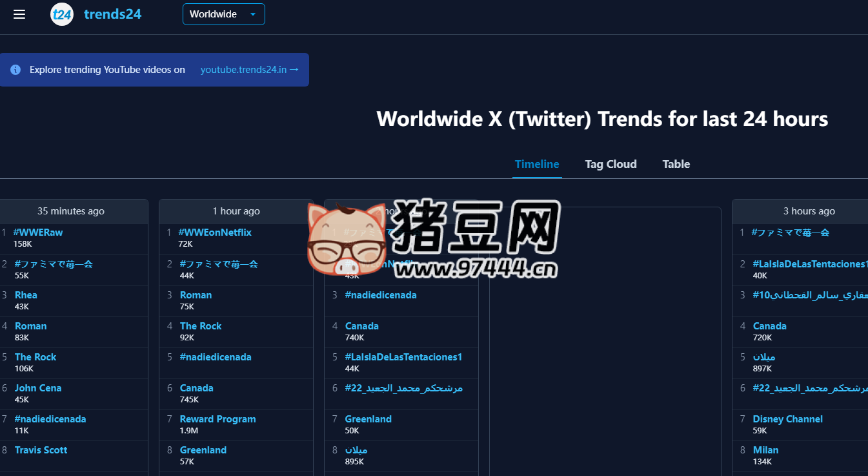Open The Rock trend with 92K

click(x=201, y=326)
